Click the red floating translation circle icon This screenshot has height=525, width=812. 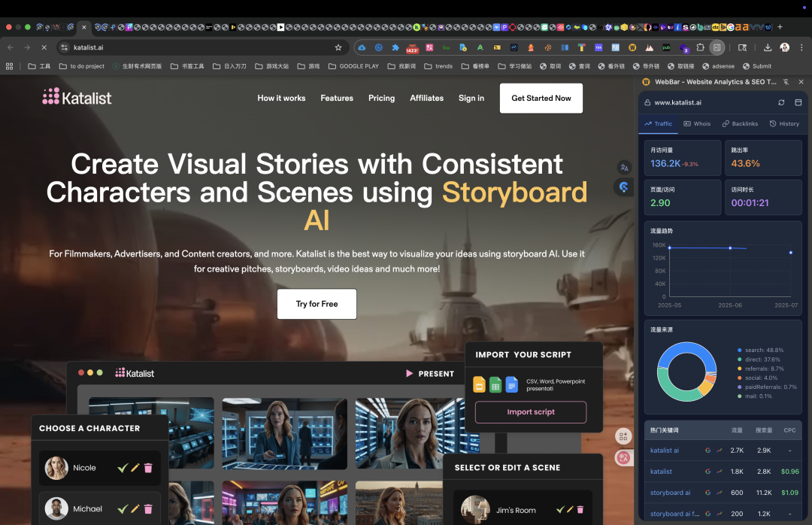[x=623, y=457]
